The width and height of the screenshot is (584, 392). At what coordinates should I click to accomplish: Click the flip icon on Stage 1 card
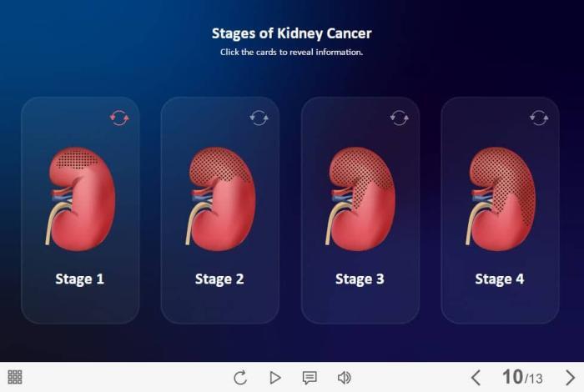(119, 118)
